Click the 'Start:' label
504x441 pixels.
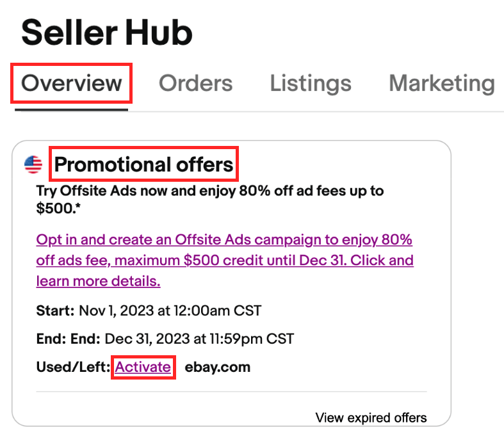(55, 310)
